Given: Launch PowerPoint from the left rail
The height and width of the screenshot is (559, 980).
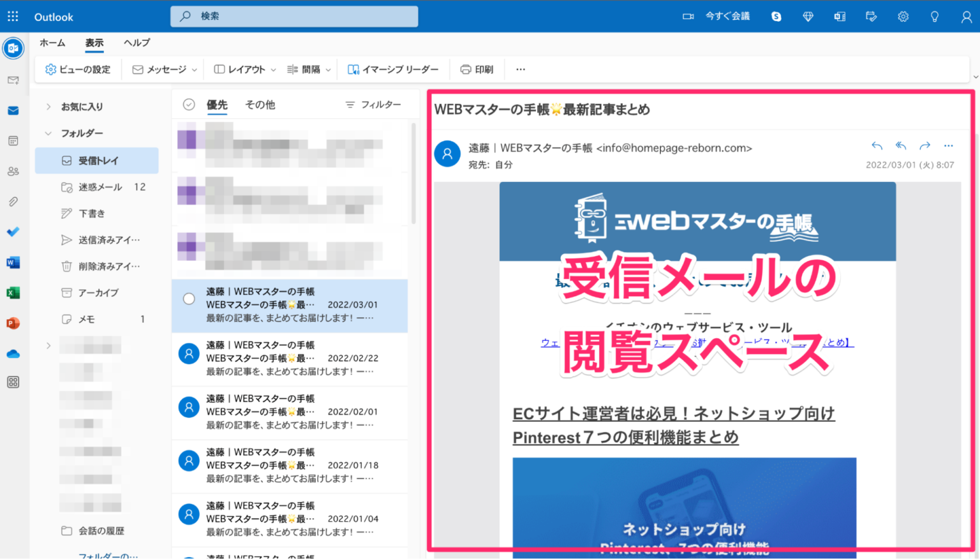Looking at the screenshot, I should (x=13, y=323).
